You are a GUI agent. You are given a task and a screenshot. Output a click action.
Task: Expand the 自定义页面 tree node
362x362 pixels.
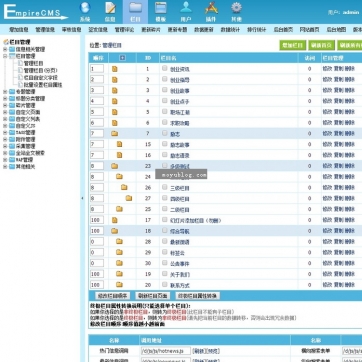tap(5, 112)
